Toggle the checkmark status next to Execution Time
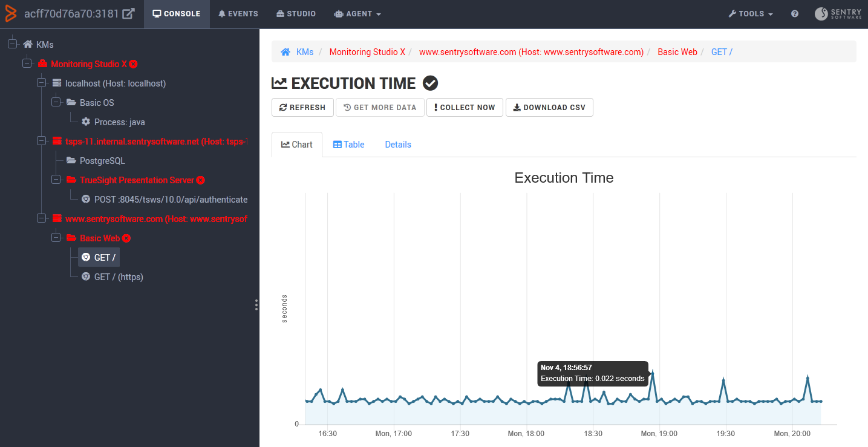This screenshot has width=868, height=447. [430, 83]
